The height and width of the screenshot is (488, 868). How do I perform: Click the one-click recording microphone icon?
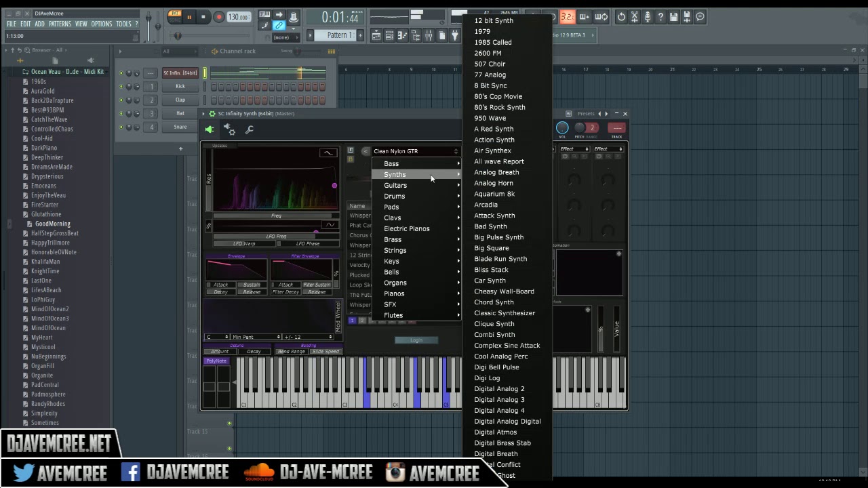tap(648, 17)
